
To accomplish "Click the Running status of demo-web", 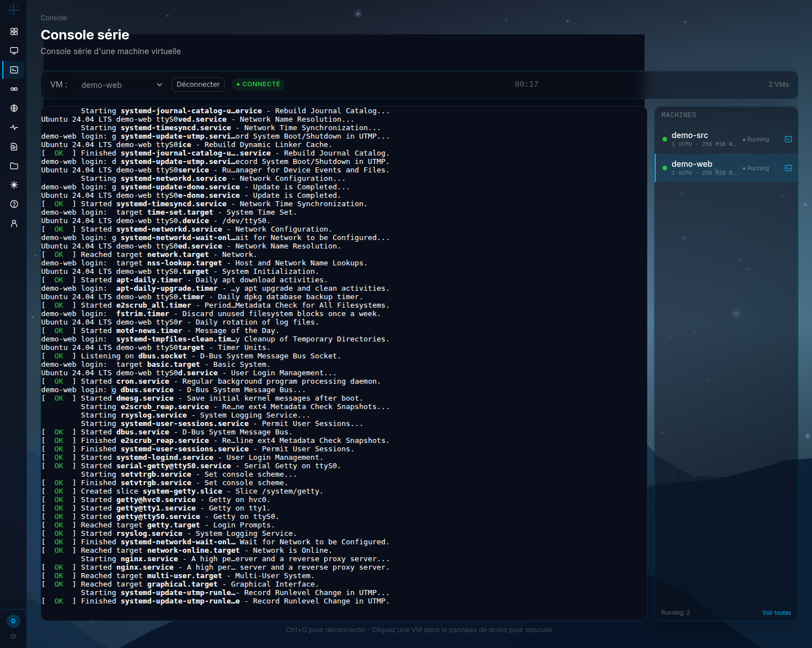I will pos(756,168).
